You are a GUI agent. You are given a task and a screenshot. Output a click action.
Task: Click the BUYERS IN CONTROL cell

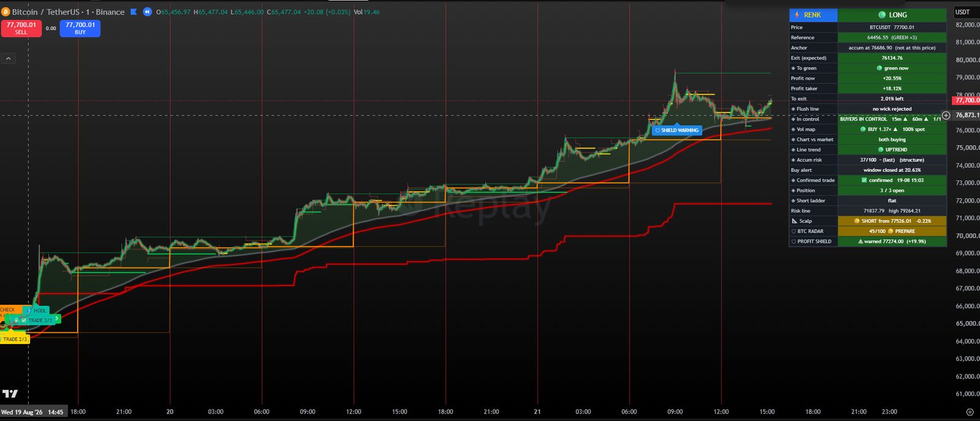tap(892, 119)
